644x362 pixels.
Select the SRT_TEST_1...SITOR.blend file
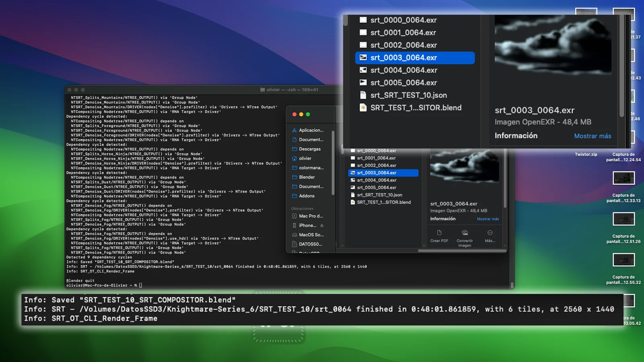pyautogui.click(x=415, y=107)
